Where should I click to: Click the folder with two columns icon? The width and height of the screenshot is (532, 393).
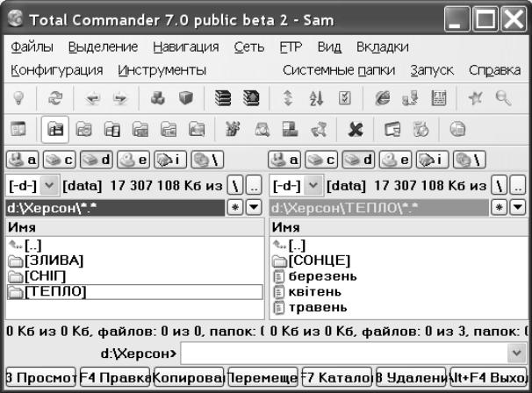(112, 130)
